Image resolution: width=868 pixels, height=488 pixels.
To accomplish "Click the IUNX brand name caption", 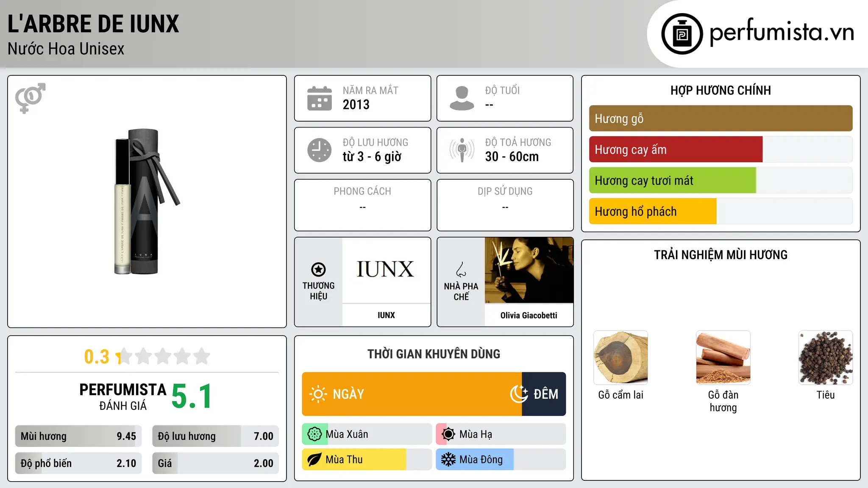I will pos(386,315).
